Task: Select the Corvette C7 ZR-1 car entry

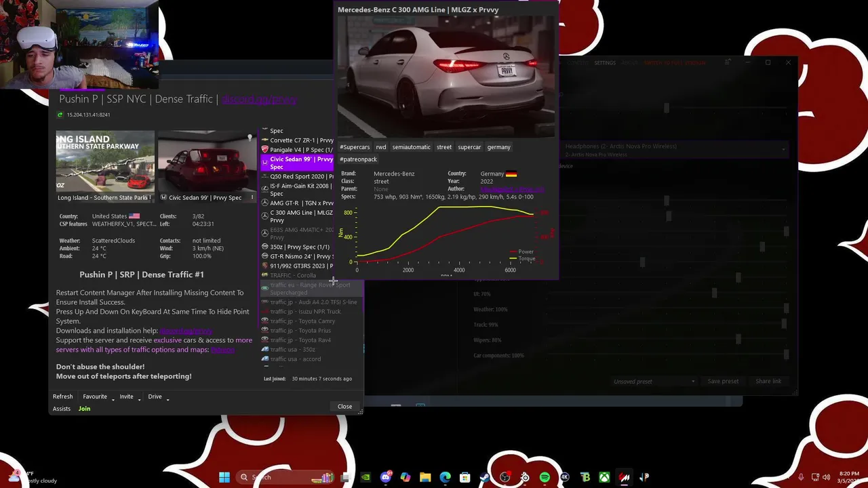Action: pos(297,140)
